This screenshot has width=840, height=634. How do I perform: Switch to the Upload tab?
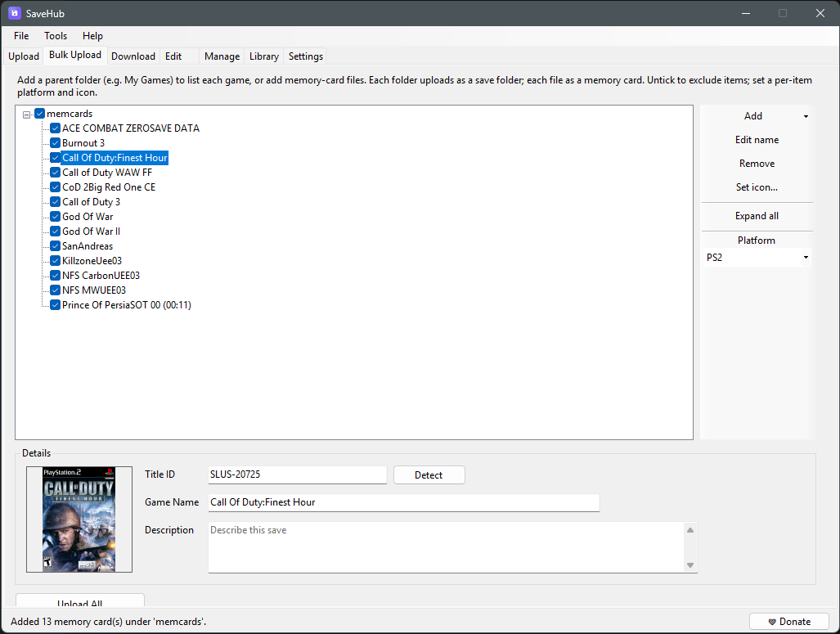coord(24,56)
